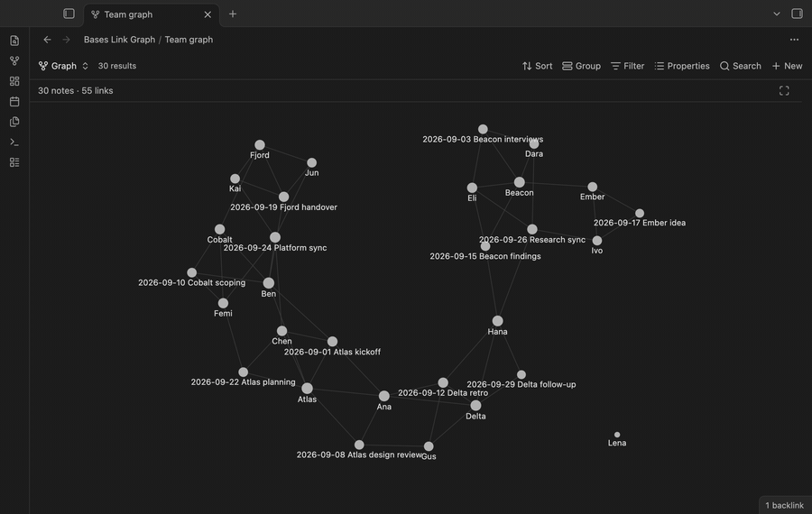The width and height of the screenshot is (812, 514).
Task: Select the isolated Lena node
Action: (x=617, y=435)
